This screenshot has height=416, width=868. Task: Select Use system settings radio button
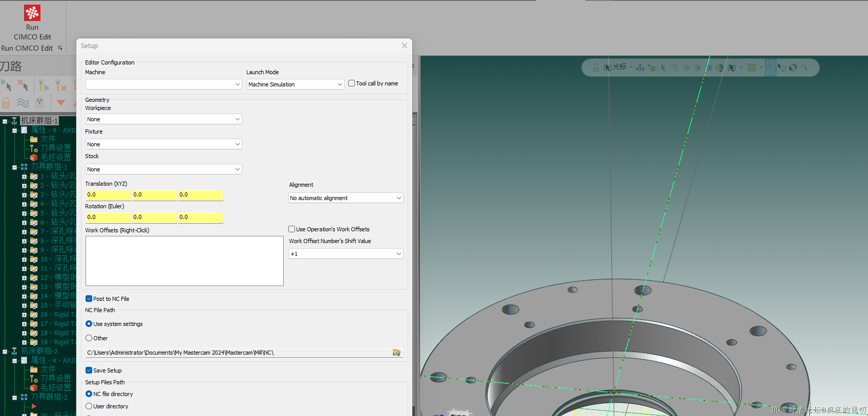pos(89,324)
